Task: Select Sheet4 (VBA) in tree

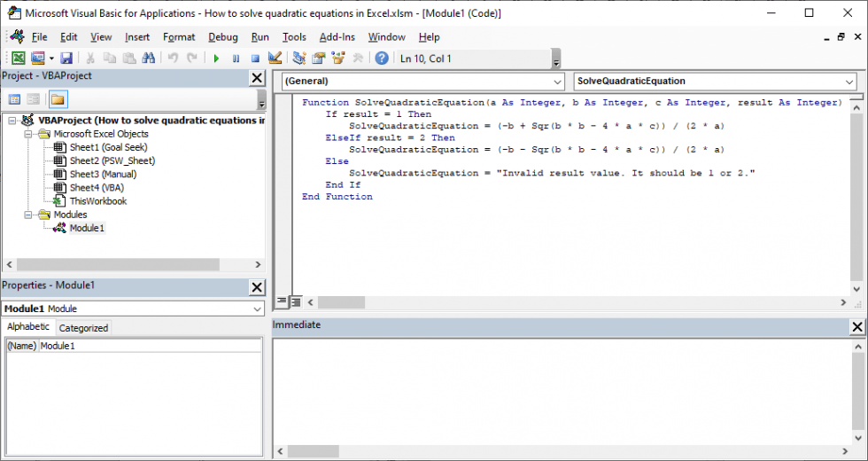Action: 97,188
